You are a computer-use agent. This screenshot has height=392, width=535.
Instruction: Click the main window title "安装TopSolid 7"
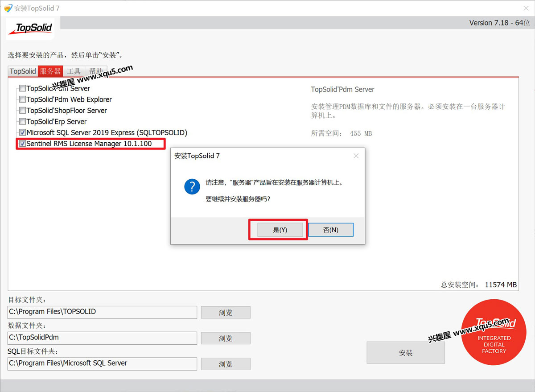[x=37, y=8]
